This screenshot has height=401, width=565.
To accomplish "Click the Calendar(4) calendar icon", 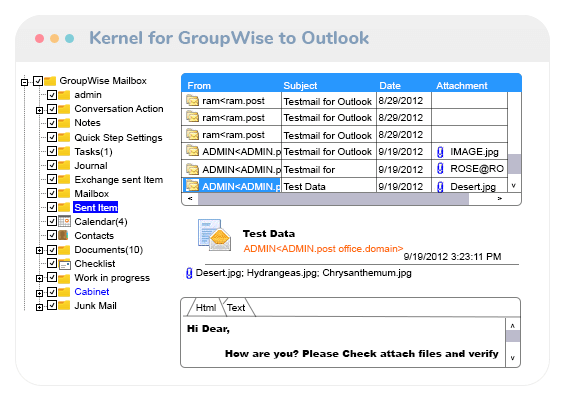I will click(x=64, y=221).
